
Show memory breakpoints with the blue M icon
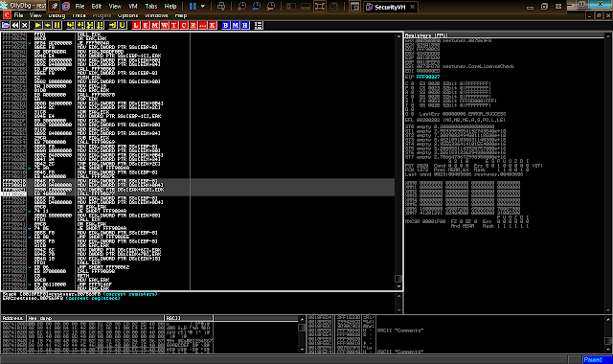(x=236, y=25)
